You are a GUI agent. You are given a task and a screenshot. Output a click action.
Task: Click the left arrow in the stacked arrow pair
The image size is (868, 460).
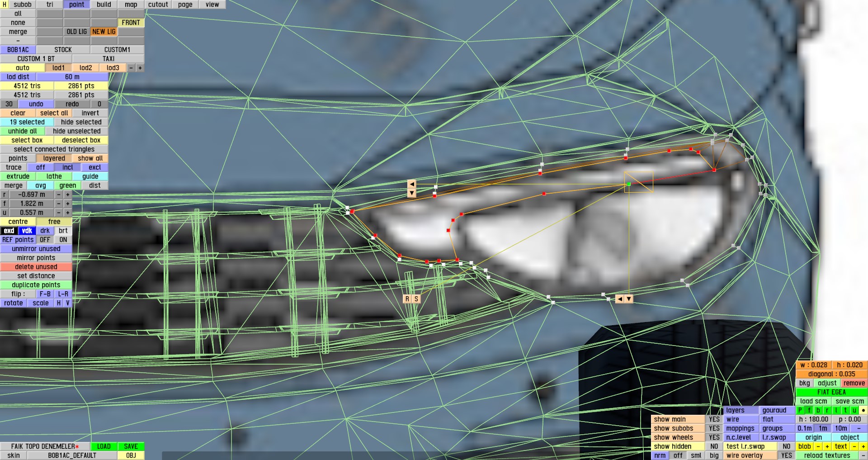click(411, 184)
